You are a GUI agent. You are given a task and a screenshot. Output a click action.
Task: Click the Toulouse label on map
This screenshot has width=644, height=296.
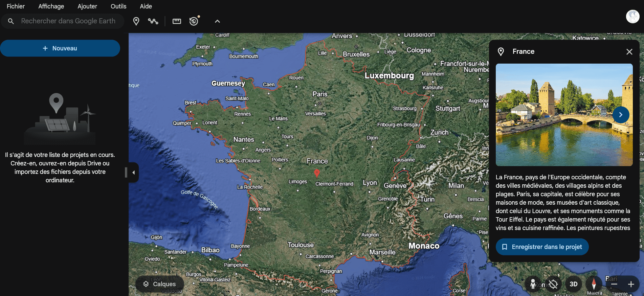point(301,245)
